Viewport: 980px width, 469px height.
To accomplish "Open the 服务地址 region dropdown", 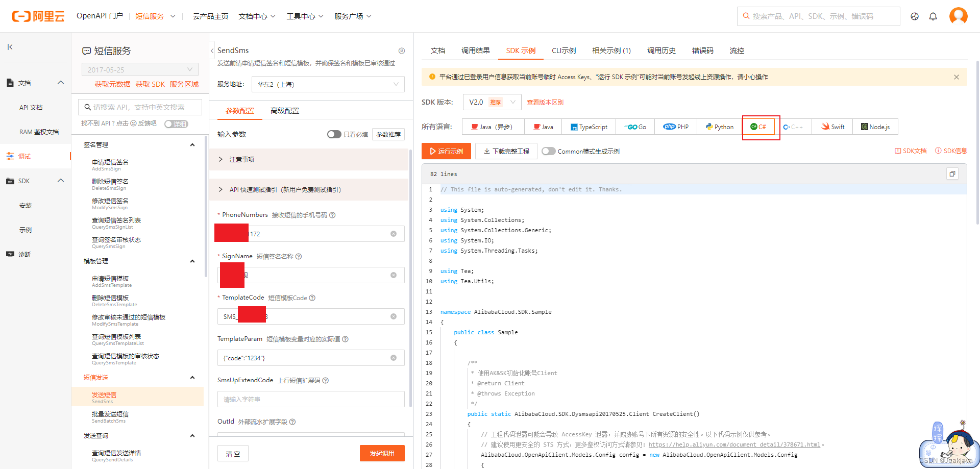I will (328, 84).
